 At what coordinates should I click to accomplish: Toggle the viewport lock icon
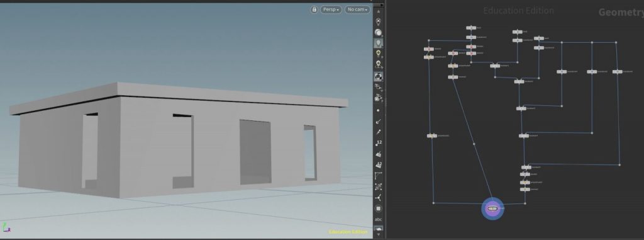314,9
